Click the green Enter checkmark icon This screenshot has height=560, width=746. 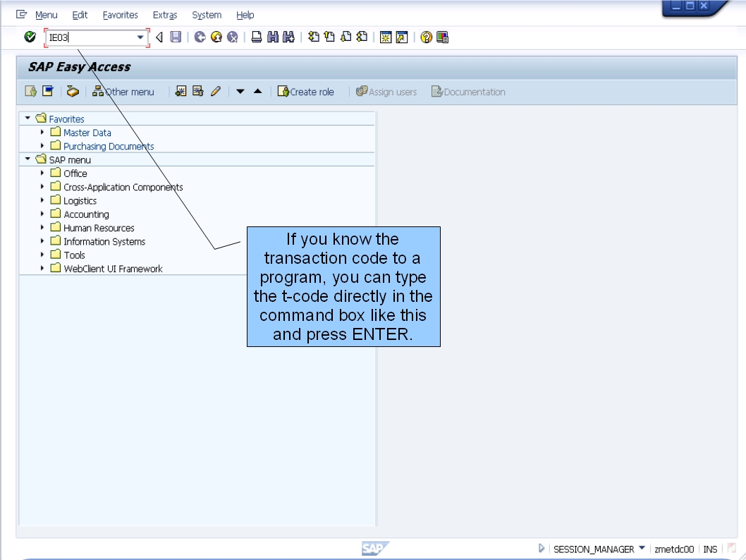point(30,37)
